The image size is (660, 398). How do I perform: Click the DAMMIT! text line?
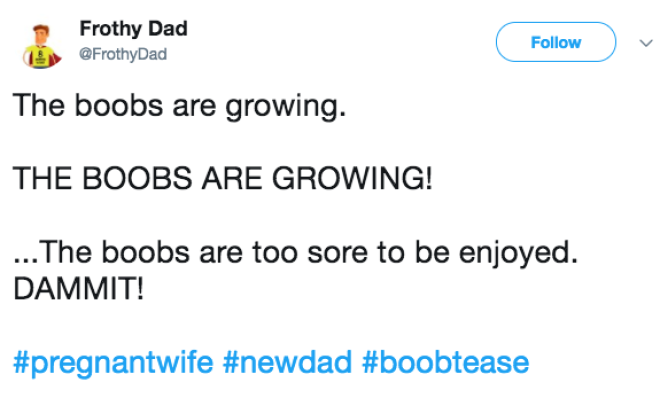(79, 289)
